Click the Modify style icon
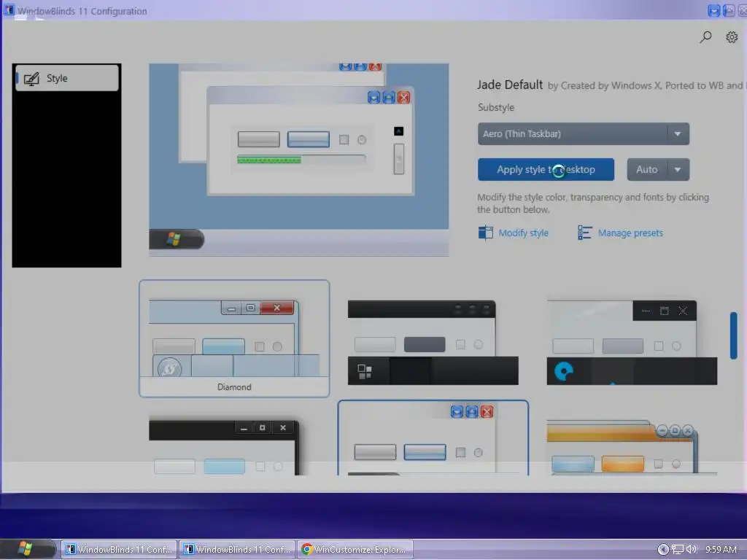The image size is (747, 560). (x=485, y=233)
